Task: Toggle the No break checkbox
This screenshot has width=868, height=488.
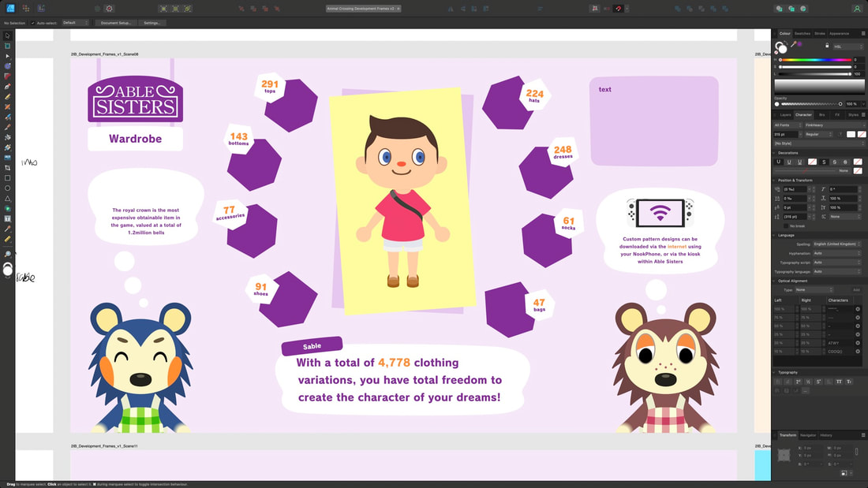Action: [x=786, y=225]
